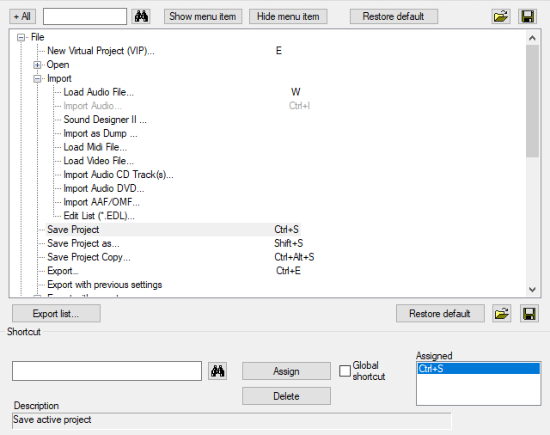This screenshot has width=550, height=435.
Task: Expand the Open submenu node
Action: click(x=37, y=65)
